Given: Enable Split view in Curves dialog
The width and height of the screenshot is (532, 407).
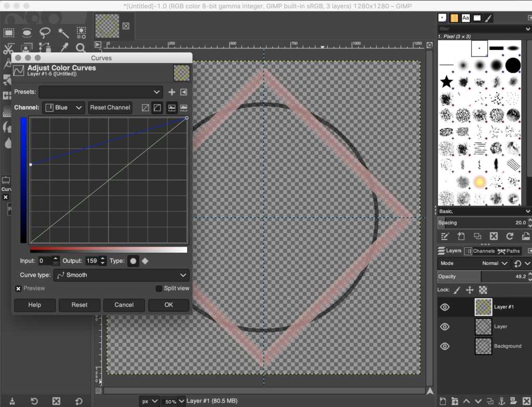Looking at the screenshot, I should point(158,288).
